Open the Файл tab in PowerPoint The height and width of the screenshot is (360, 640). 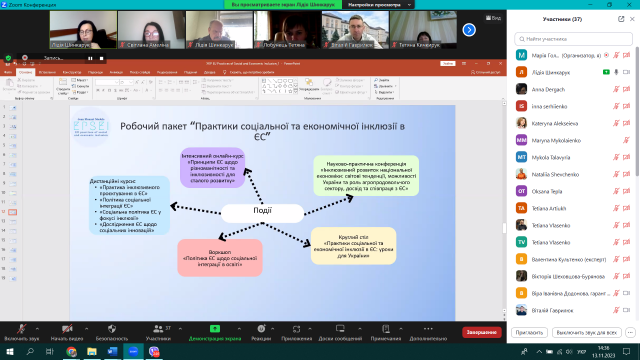(8, 72)
